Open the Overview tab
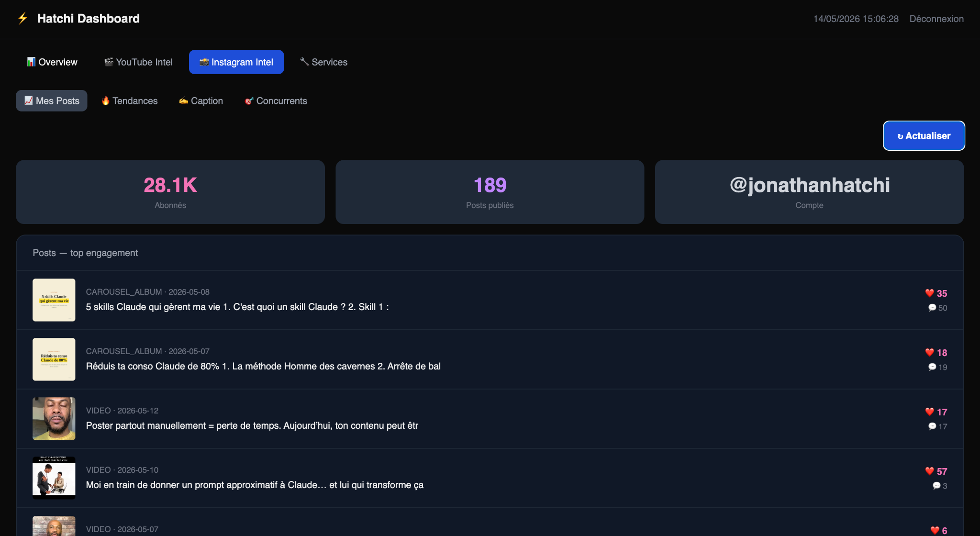The image size is (980, 536). [52, 62]
